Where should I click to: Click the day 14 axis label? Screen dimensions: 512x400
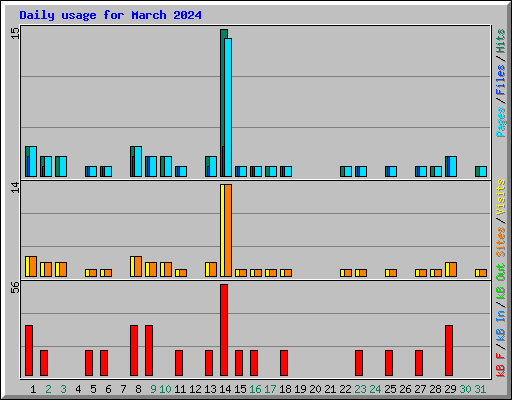pos(225,389)
